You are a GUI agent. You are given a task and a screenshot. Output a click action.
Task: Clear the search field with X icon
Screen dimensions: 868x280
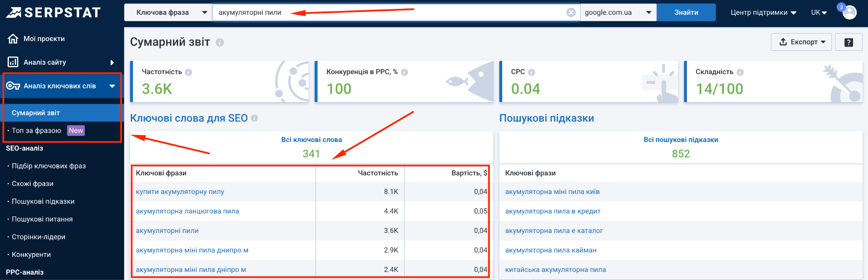tap(571, 12)
